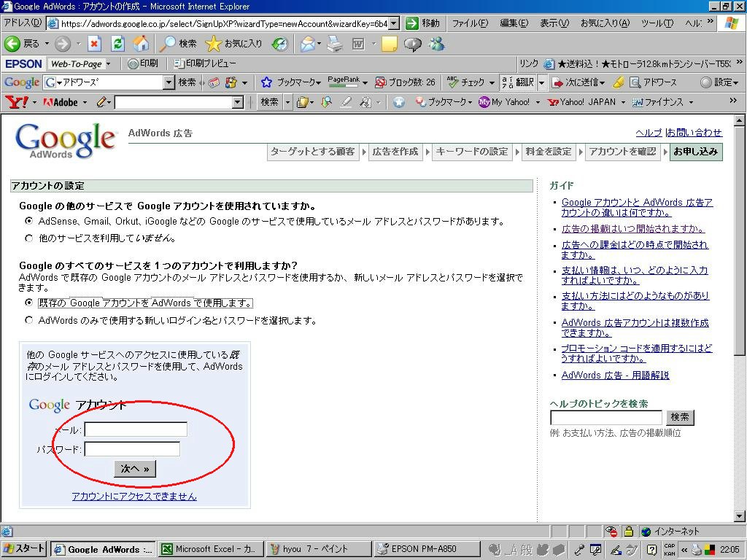Screen dimensions: 747x560
Task: Click the 次へ » button
Action: point(135,469)
